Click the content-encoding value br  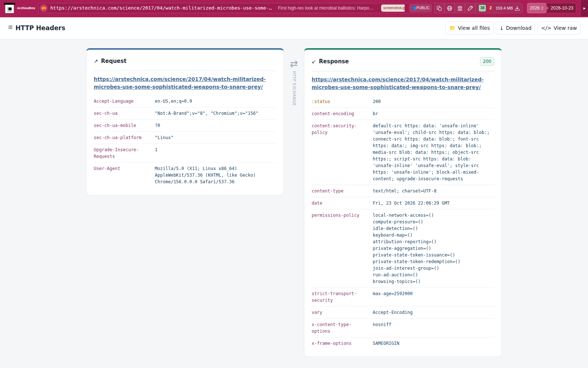click(x=375, y=114)
